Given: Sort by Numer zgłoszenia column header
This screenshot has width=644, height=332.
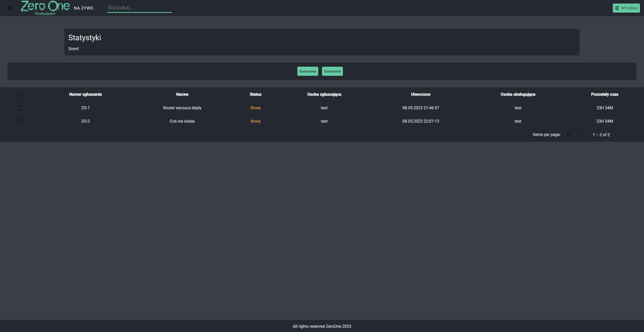Looking at the screenshot, I should [85, 94].
